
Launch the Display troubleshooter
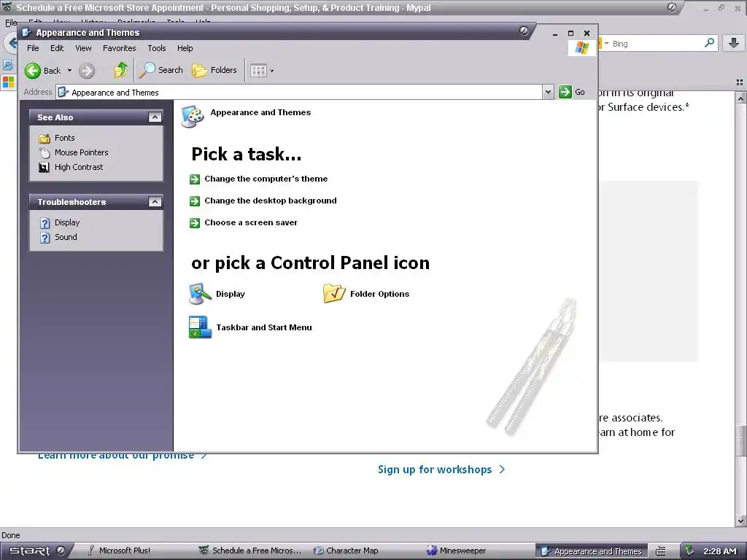click(x=67, y=222)
